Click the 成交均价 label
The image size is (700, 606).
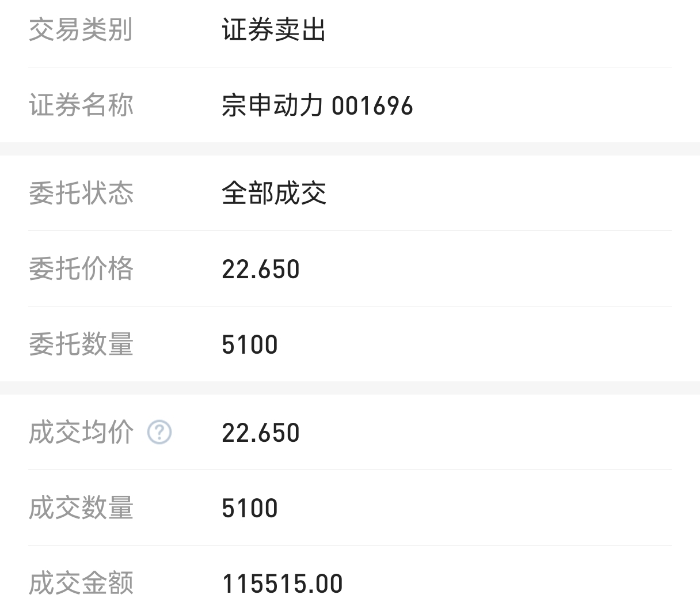(81, 432)
